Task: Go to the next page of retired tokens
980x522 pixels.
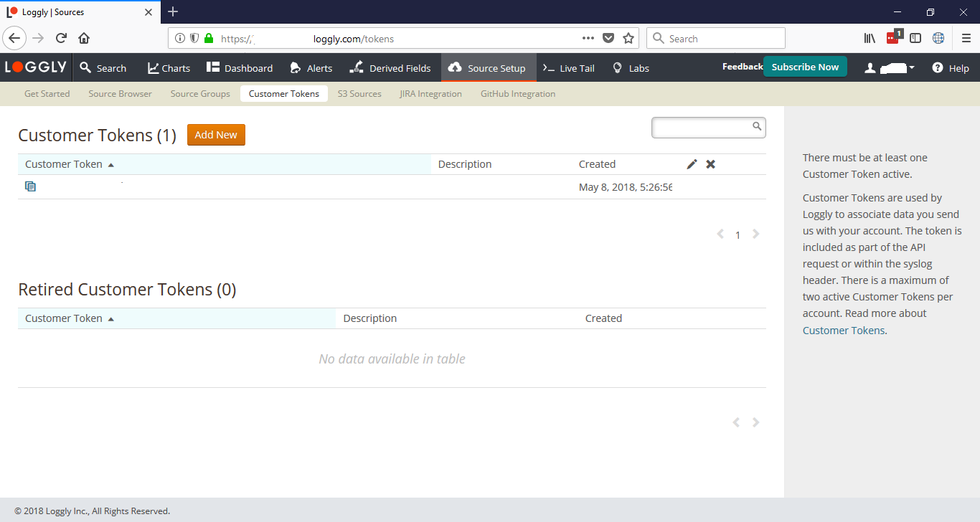Action: (755, 423)
